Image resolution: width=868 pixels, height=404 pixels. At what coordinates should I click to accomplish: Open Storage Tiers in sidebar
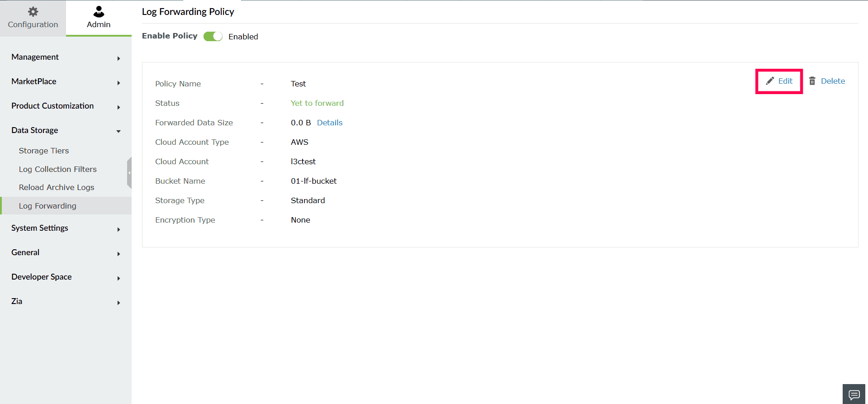(x=44, y=151)
